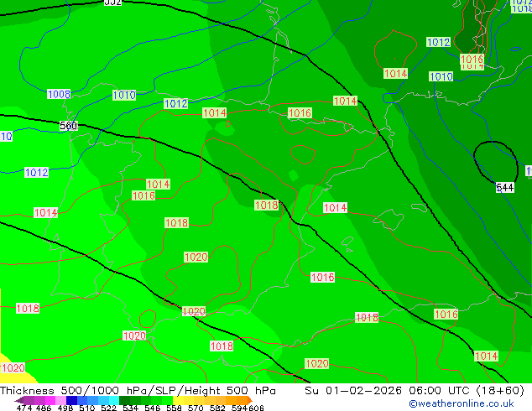532x411 pixels.
Task: Pick the cyan legend swatch
Action: [x=114, y=400]
